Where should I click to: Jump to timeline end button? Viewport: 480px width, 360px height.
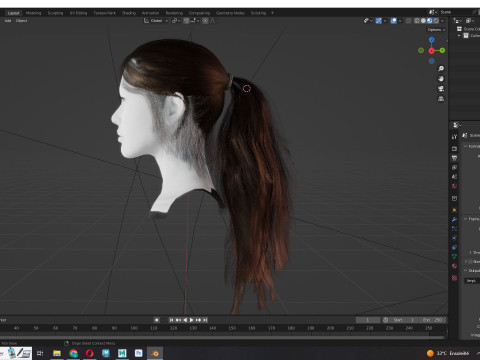tap(205, 320)
